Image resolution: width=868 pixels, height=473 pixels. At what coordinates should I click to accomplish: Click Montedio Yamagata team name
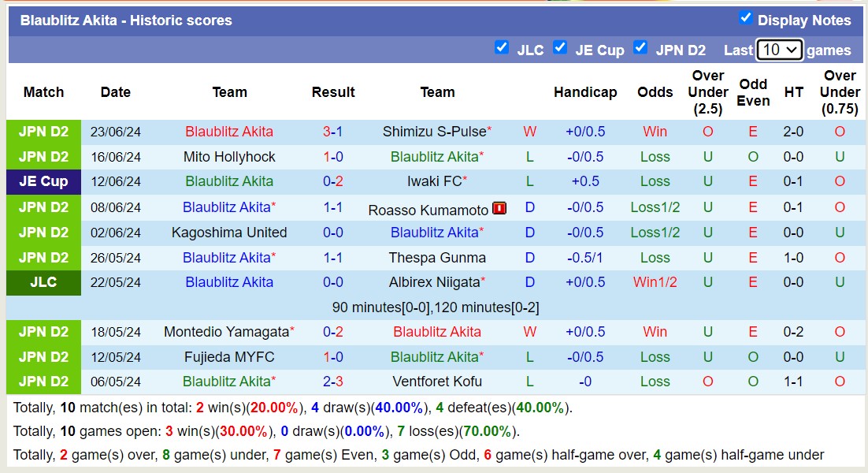[x=226, y=332]
